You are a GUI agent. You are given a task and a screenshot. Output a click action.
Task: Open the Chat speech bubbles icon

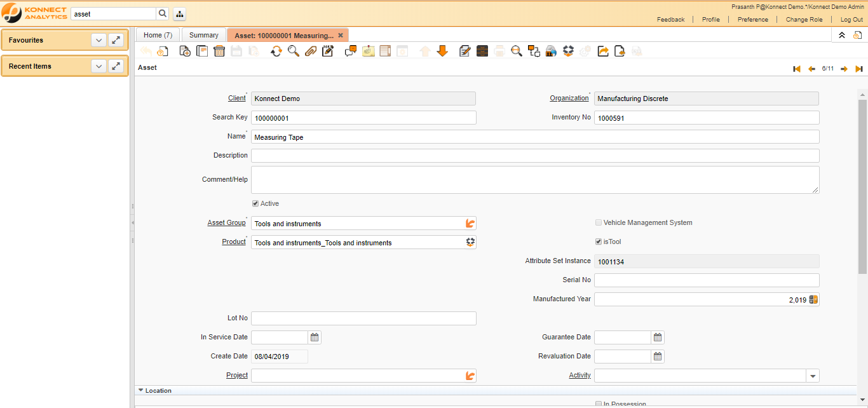[351, 51]
